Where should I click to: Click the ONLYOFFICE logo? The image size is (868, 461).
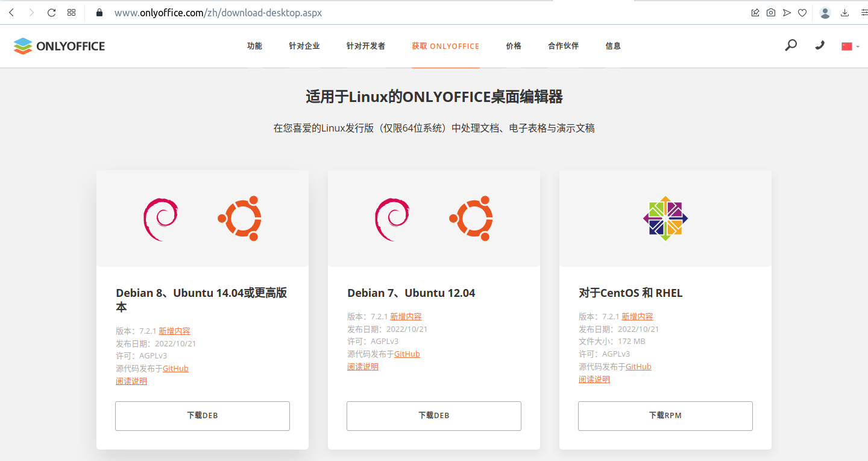click(x=59, y=46)
